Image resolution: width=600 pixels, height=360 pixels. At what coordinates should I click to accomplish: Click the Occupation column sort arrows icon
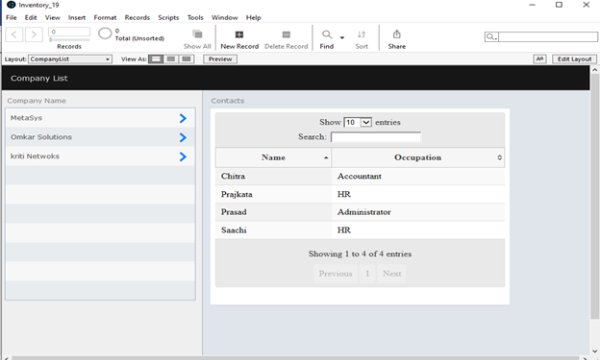(499, 158)
